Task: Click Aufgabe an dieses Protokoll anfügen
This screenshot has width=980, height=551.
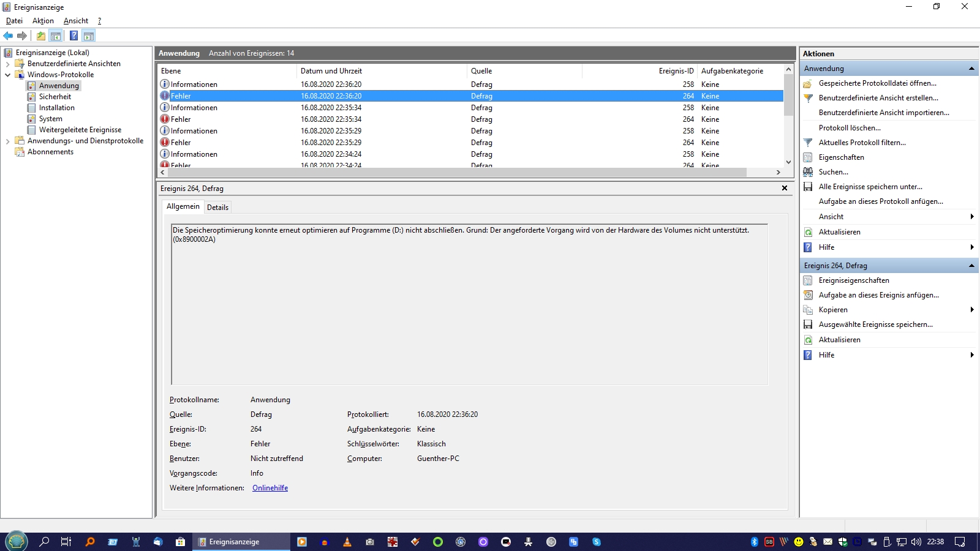Action: 881,201
